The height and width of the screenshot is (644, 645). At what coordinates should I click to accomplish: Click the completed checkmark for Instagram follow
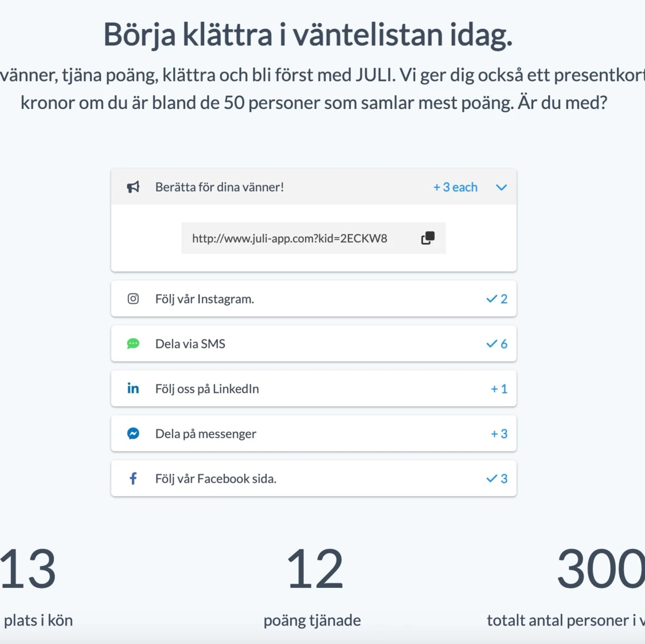point(491,299)
